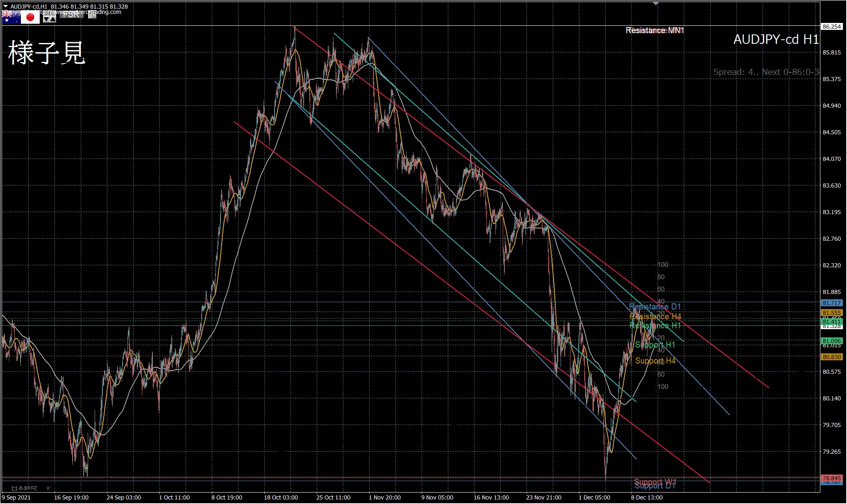This screenshot has width=847, height=504.
Task: Select the Support H4 level label
Action: click(655, 361)
